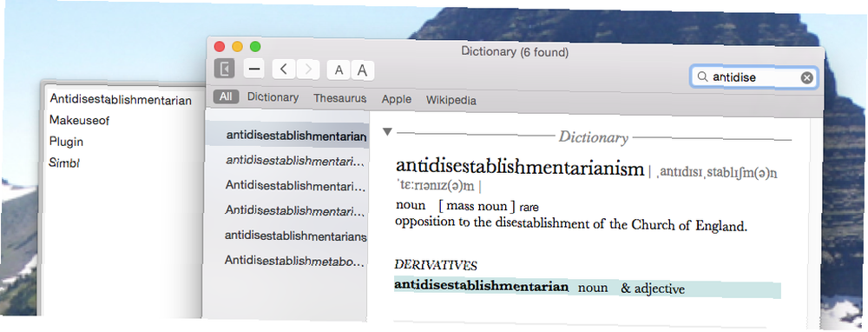This screenshot has width=868, height=332.
Task: Go back with the left chevron
Action: (x=284, y=70)
